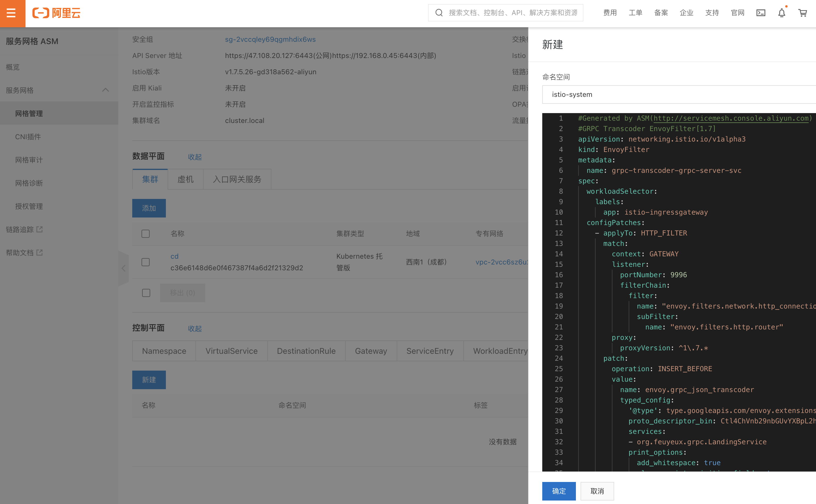The image size is (816, 504).
Task: Click external link icon beside 链路追踪
Action: coord(40,229)
